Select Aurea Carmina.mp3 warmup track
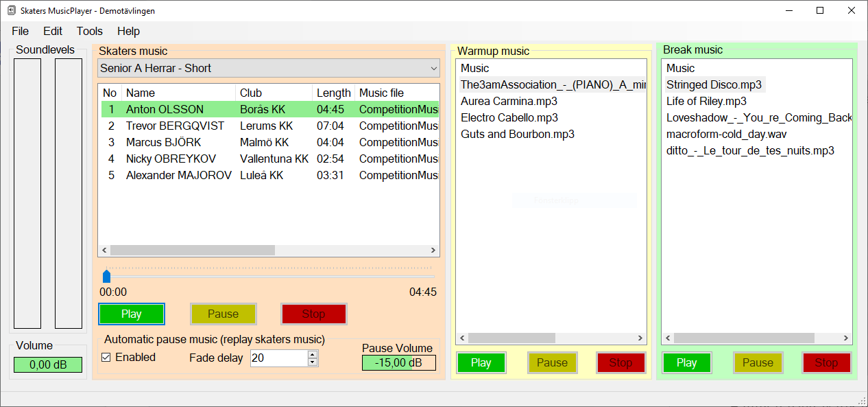The image size is (868, 407). pos(509,101)
